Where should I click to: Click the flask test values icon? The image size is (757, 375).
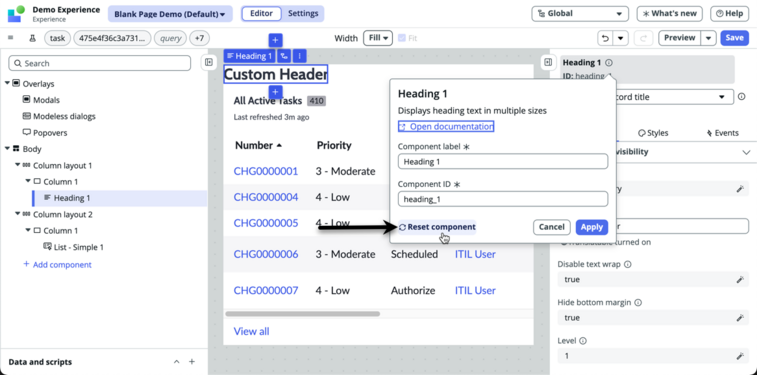(33, 38)
